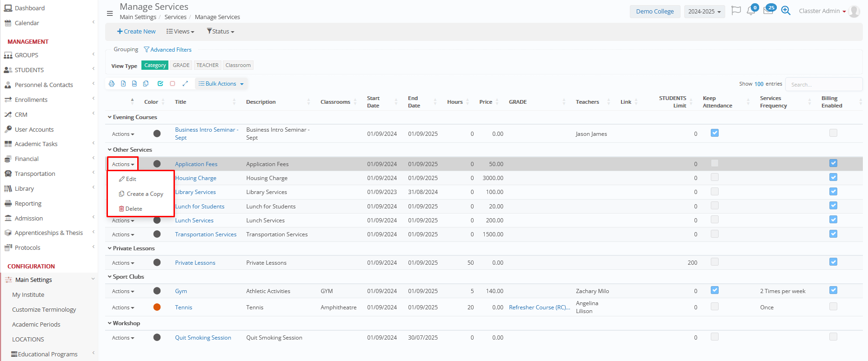868x361 pixels.
Task: Click the copy table icon
Action: coord(146,84)
